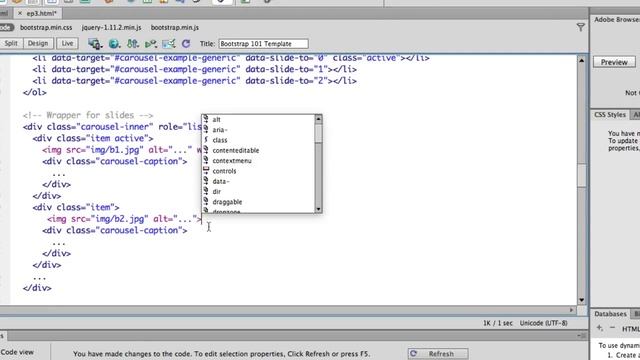Click the code editor vertical scrollbar thumb
Screen dimensions: 640x360
[x=581, y=175]
